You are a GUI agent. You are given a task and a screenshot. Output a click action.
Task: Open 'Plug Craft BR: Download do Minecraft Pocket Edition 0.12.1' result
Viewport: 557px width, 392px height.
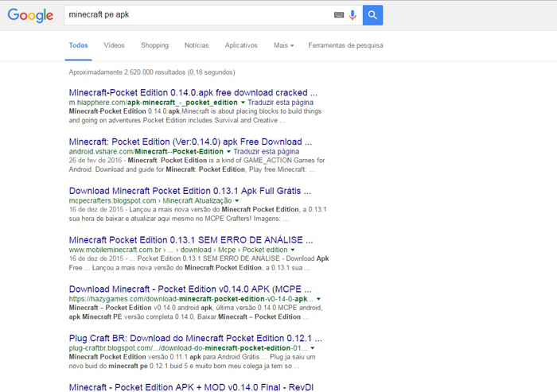[x=196, y=338]
